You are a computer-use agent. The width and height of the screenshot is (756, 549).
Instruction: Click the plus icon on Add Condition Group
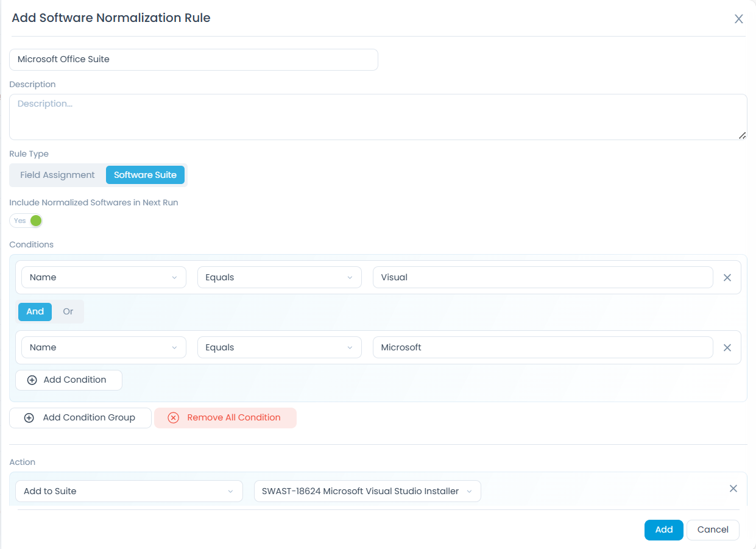(x=28, y=417)
